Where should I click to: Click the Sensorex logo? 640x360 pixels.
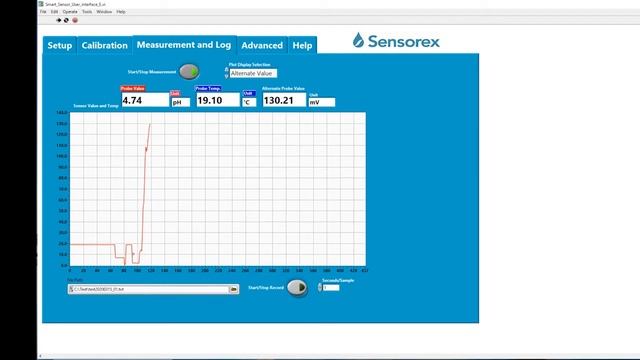click(396, 41)
